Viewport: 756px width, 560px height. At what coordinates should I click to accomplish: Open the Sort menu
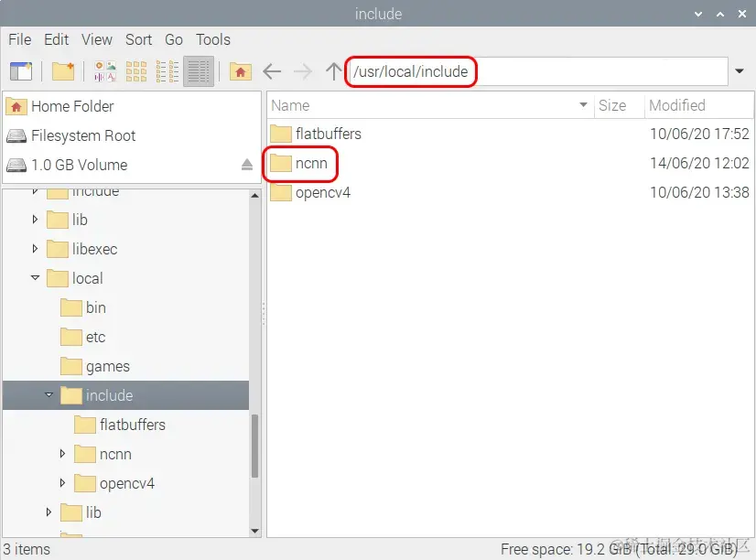(x=138, y=39)
